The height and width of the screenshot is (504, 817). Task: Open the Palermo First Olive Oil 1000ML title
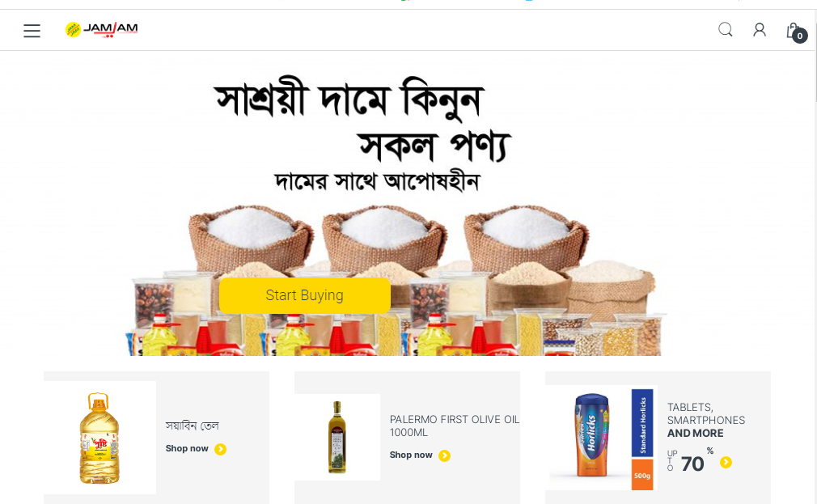pyautogui.click(x=455, y=426)
